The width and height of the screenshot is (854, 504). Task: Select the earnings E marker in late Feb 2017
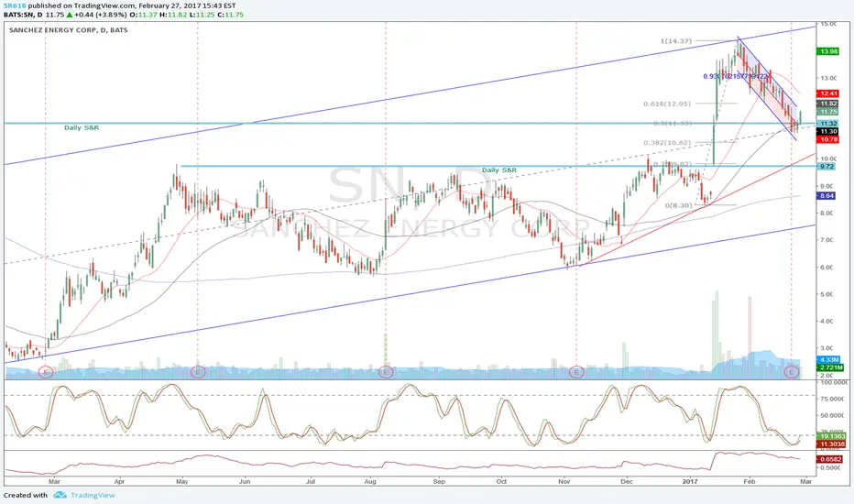(x=792, y=372)
